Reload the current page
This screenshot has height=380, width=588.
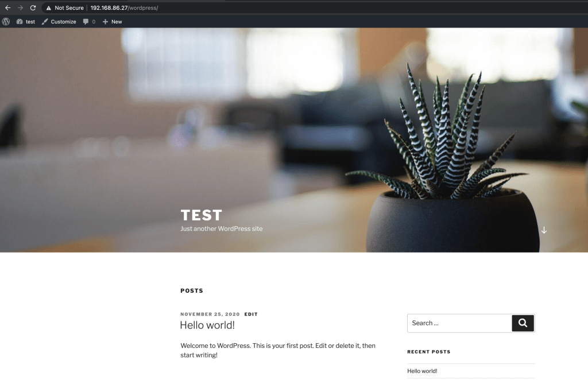pyautogui.click(x=33, y=8)
